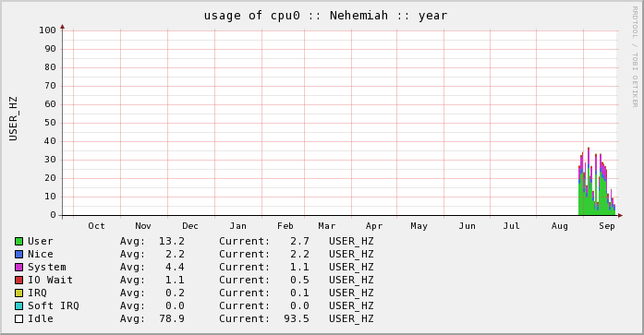Click the blue Nice legend swatch

click(x=18, y=254)
